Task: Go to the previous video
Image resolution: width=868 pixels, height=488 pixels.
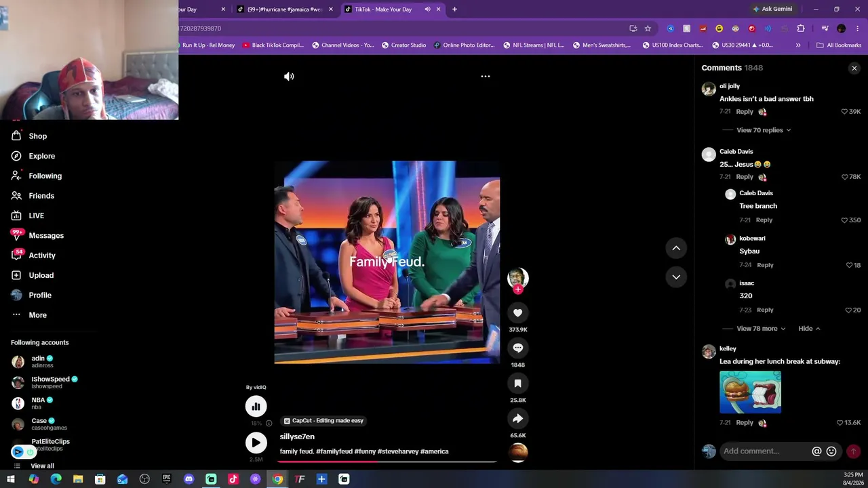Action: (x=676, y=248)
